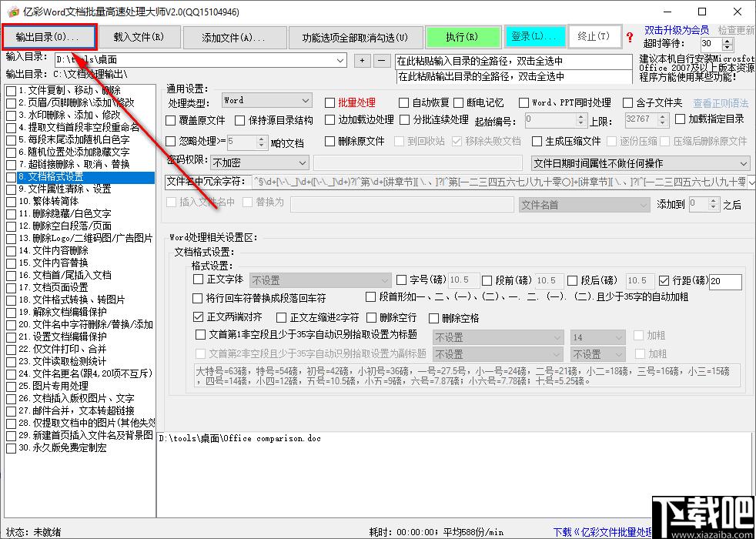Image resolution: width=756 pixels, height=539 pixels.
Task: Click the 载入文件(R) load files button
Action: point(139,37)
